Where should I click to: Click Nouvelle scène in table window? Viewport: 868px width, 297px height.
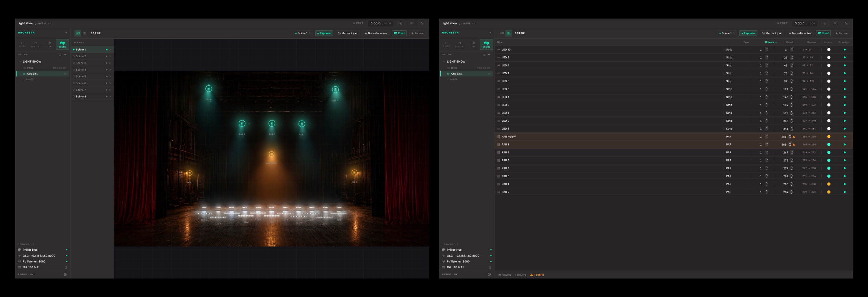point(800,33)
